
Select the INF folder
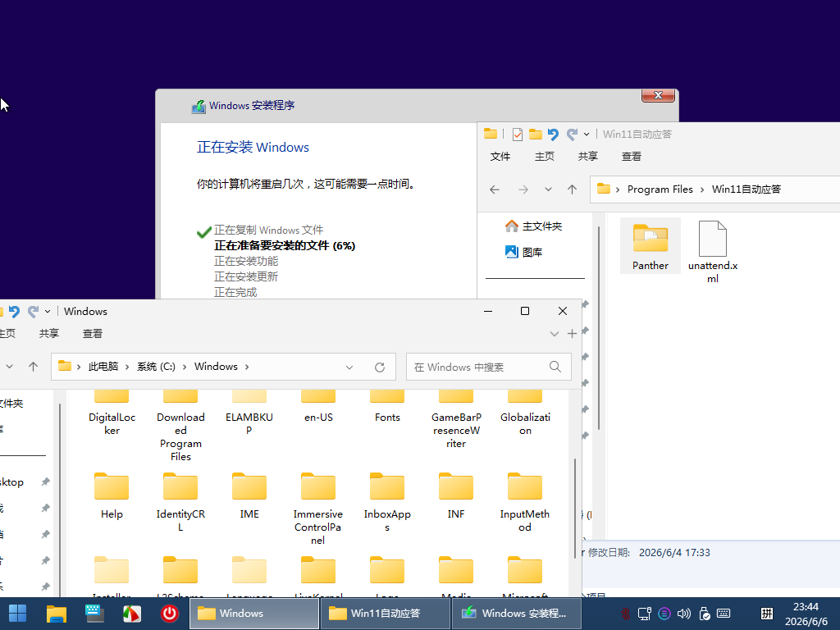point(456,496)
